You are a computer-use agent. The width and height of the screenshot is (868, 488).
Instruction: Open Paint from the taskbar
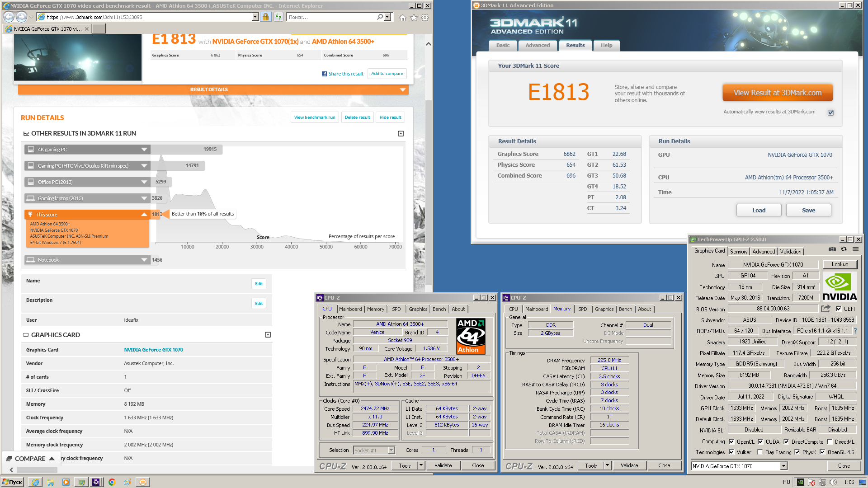point(127,482)
